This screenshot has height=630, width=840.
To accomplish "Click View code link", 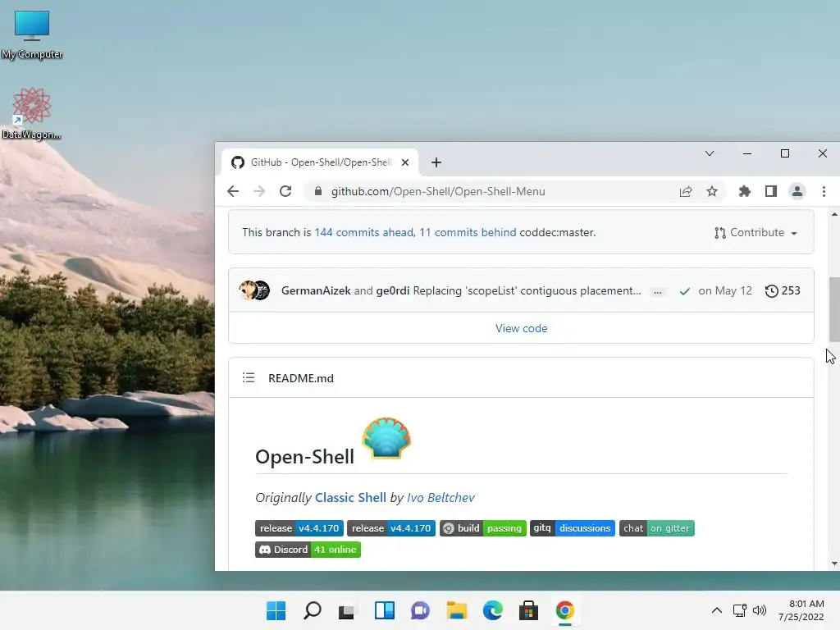I will (x=521, y=328).
